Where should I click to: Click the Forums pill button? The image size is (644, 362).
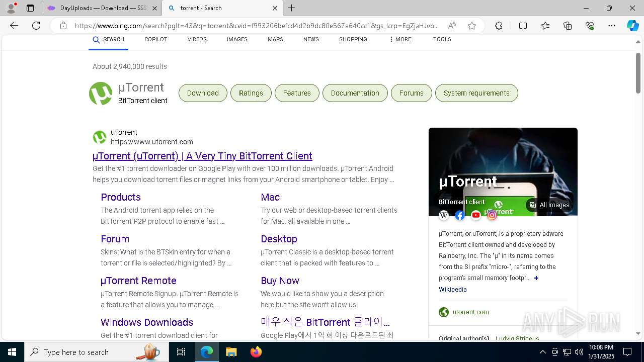[412, 93]
